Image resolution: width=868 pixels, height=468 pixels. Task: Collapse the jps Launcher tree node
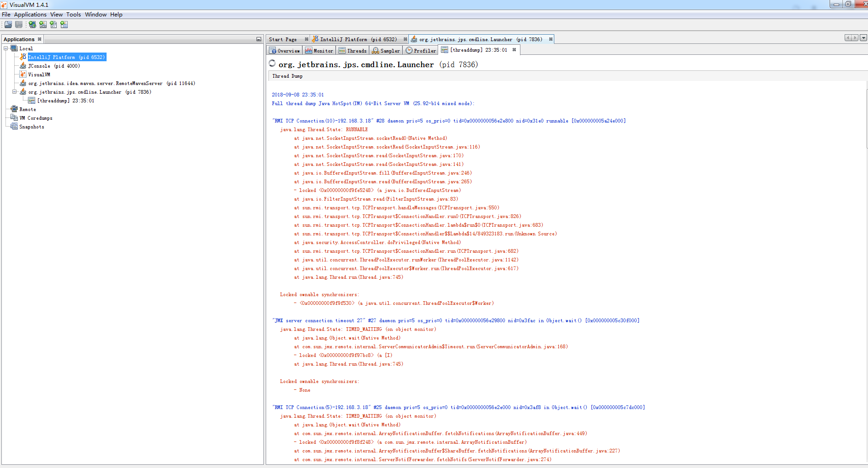pos(15,92)
